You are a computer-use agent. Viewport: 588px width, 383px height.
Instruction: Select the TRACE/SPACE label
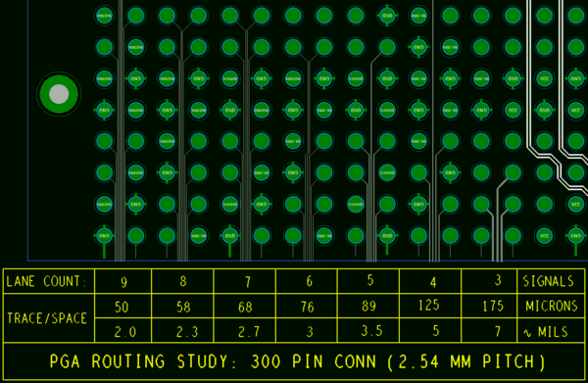pyautogui.click(x=47, y=318)
